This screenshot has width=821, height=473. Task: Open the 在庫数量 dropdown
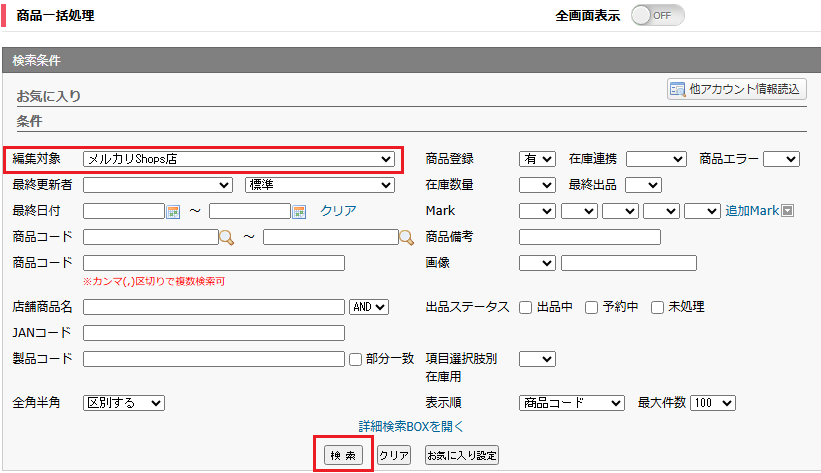coord(537,185)
